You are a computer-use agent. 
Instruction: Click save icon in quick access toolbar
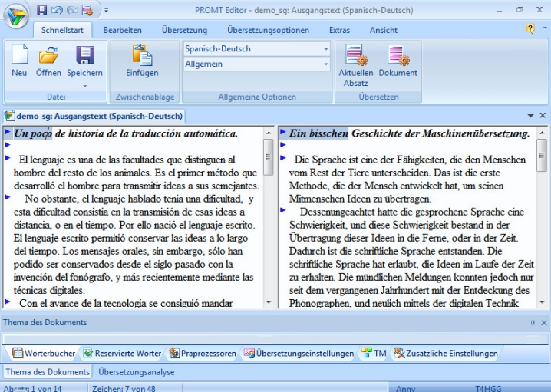pos(42,10)
